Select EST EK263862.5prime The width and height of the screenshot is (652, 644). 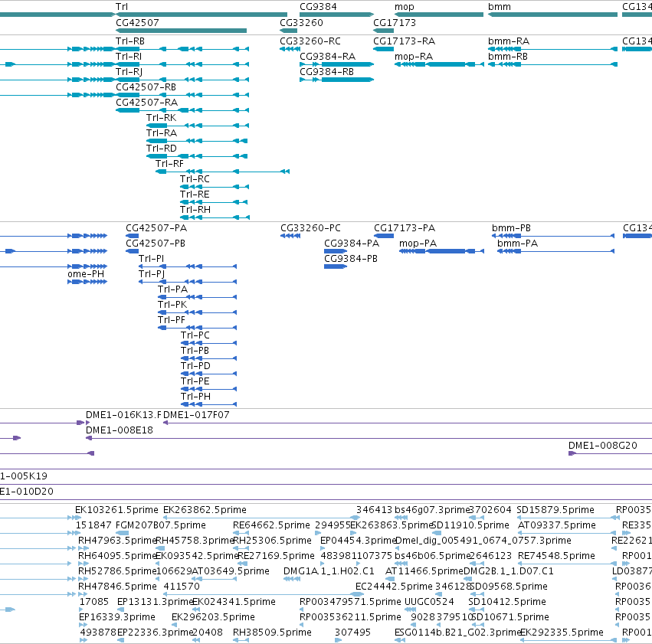[205, 510]
